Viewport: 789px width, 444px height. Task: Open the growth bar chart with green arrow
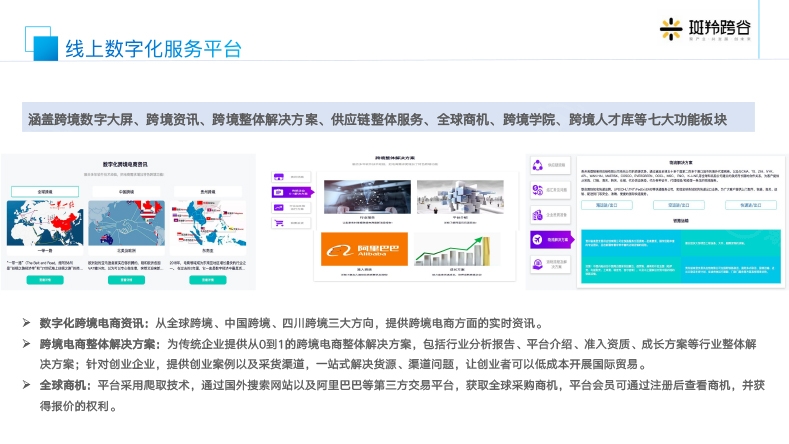click(457, 250)
